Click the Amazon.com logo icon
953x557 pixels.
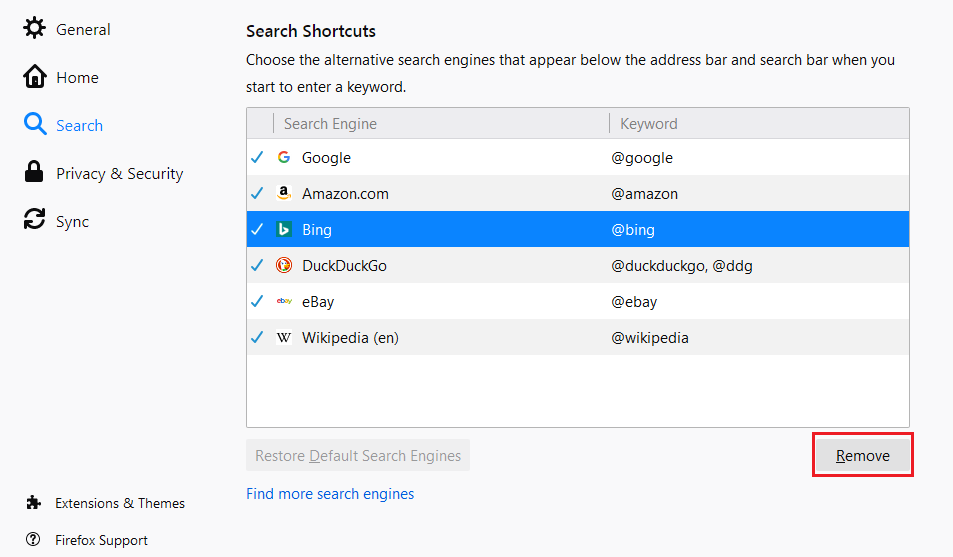coord(284,193)
